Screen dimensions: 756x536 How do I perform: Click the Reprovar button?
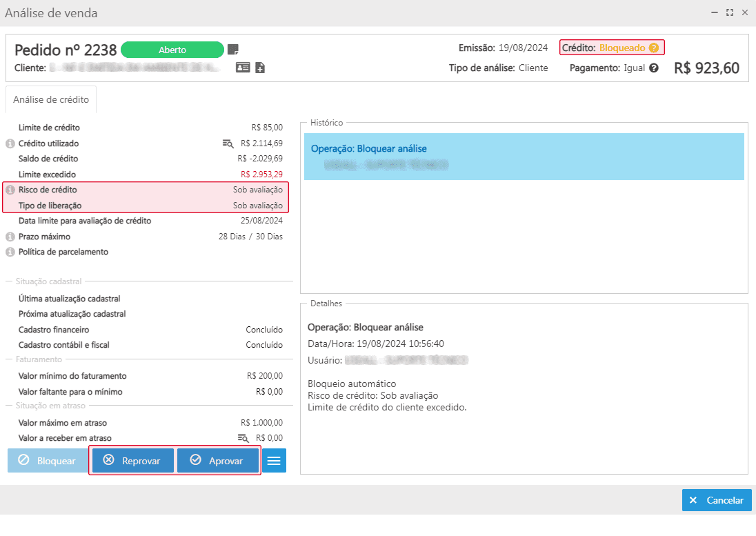(132, 461)
